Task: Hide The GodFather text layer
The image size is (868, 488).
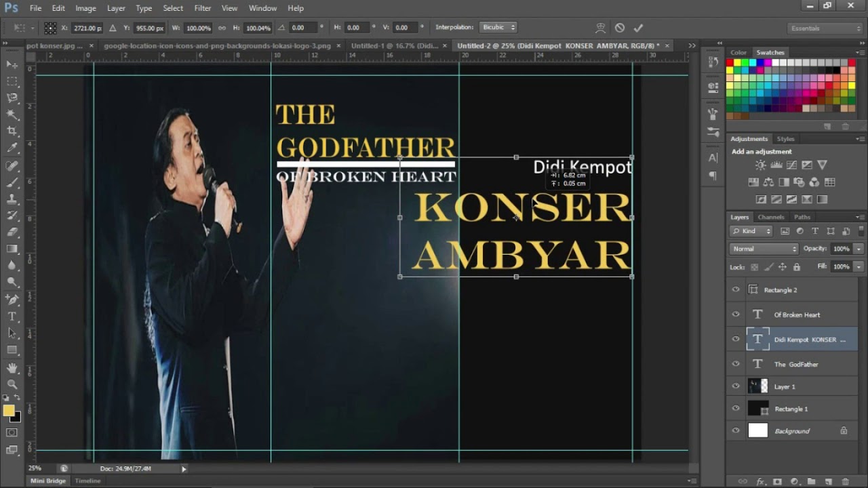Action: [736, 364]
